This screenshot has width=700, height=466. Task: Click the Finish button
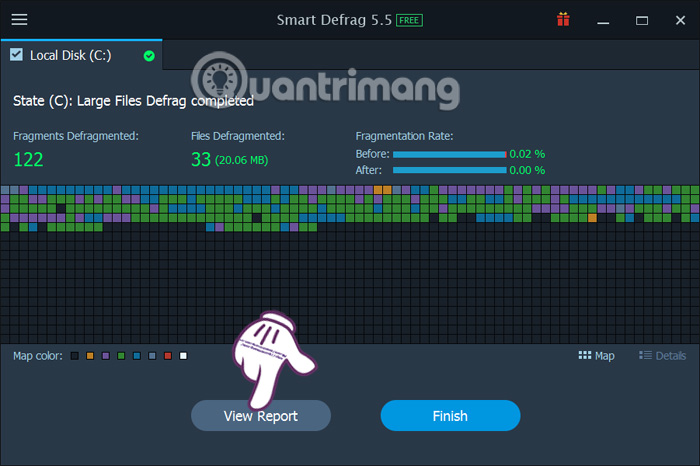tap(450, 416)
